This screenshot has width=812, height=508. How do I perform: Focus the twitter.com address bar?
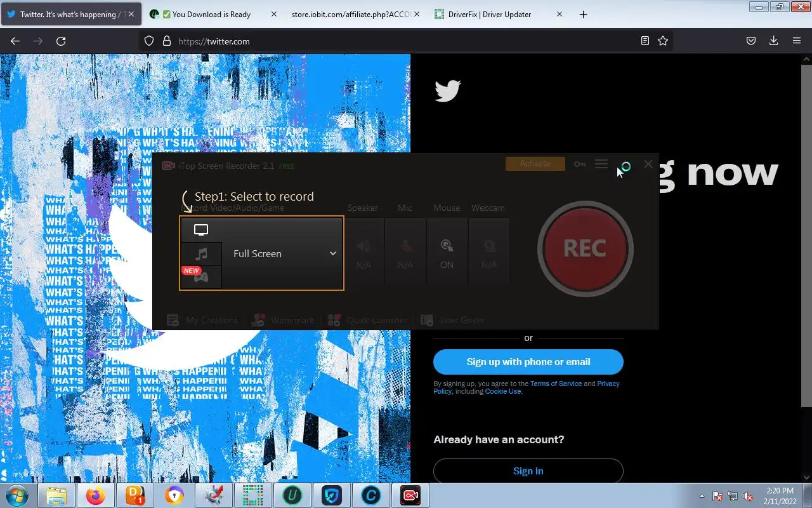click(406, 41)
